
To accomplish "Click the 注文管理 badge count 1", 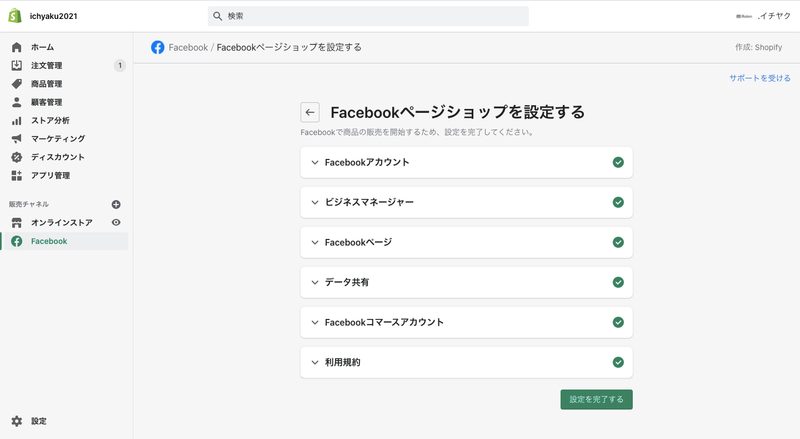I will 119,65.
